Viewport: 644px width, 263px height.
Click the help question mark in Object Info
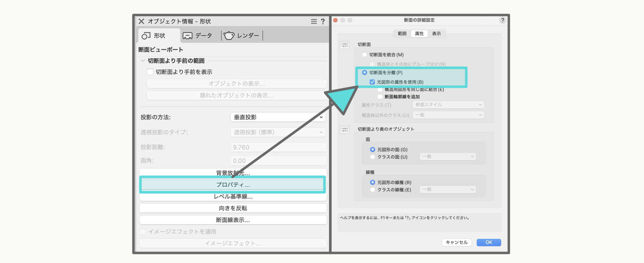[323, 22]
